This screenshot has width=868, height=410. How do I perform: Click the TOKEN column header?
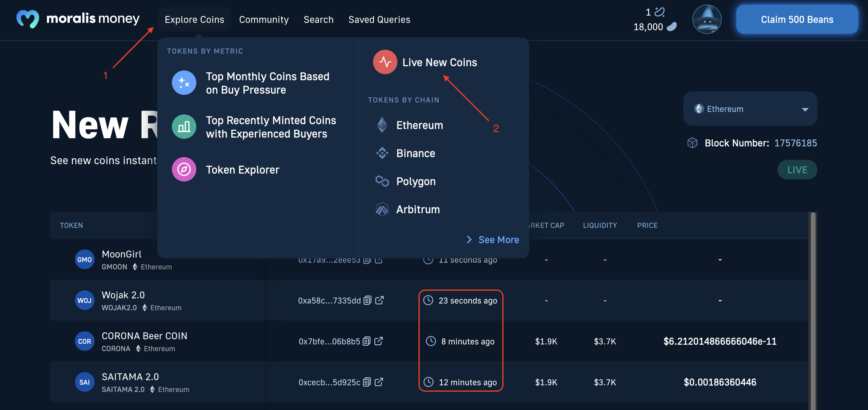[71, 225]
